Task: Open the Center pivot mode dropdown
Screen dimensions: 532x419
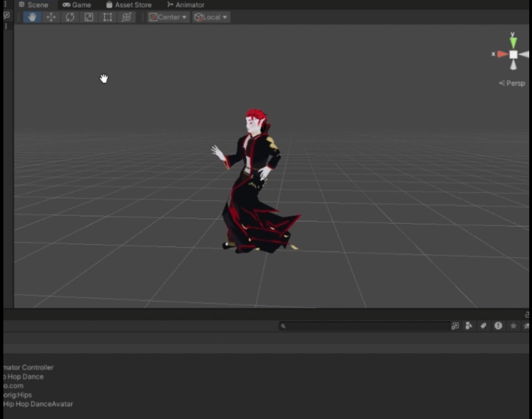Action: (x=168, y=17)
